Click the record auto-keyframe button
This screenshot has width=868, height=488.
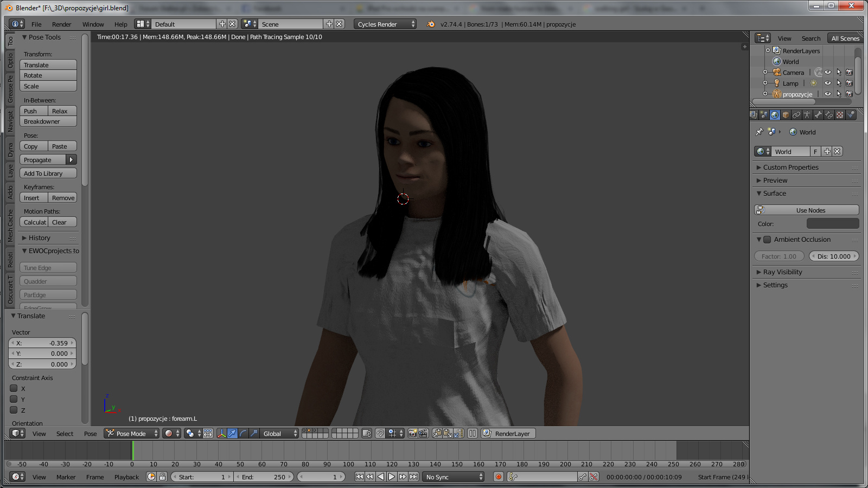[x=499, y=477]
